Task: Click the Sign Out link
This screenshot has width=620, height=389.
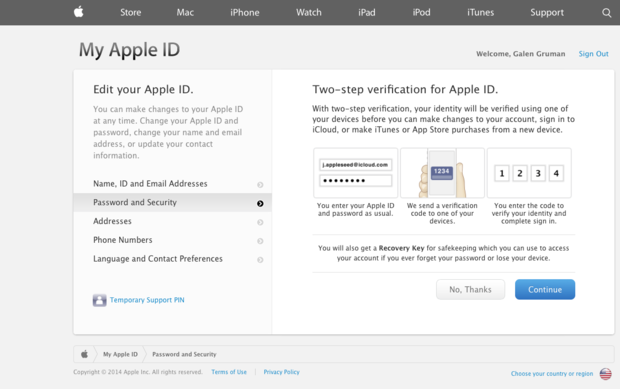Action: [x=594, y=54]
